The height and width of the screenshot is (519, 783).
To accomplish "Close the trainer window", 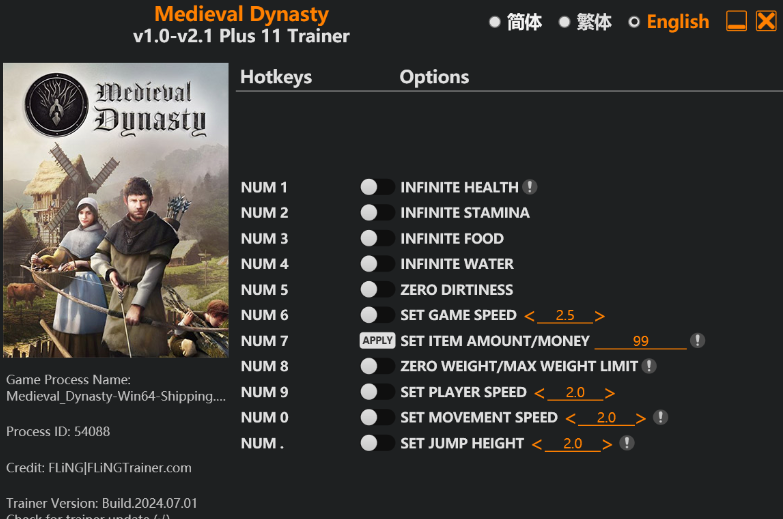I will (766, 21).
